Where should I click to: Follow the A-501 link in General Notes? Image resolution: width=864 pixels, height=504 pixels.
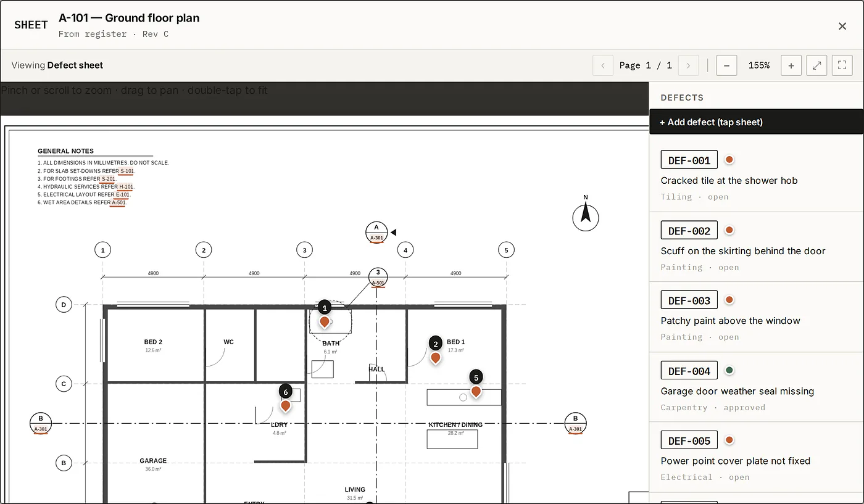(x=118, y=203)
